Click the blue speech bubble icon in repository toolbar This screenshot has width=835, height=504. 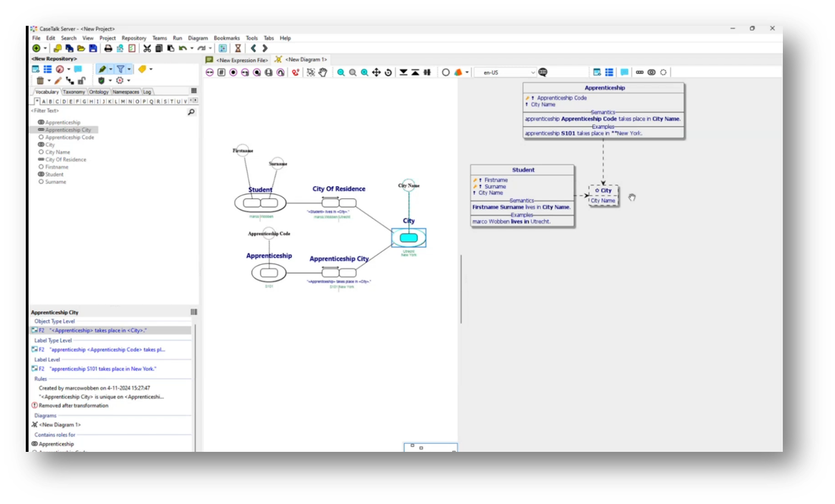(78, 69)
